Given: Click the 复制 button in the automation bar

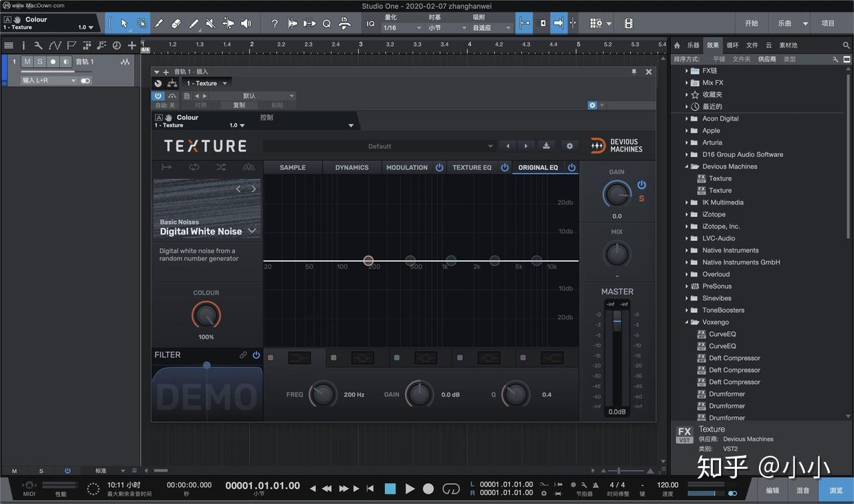Looking at the screenshot, I should point(238,105).
